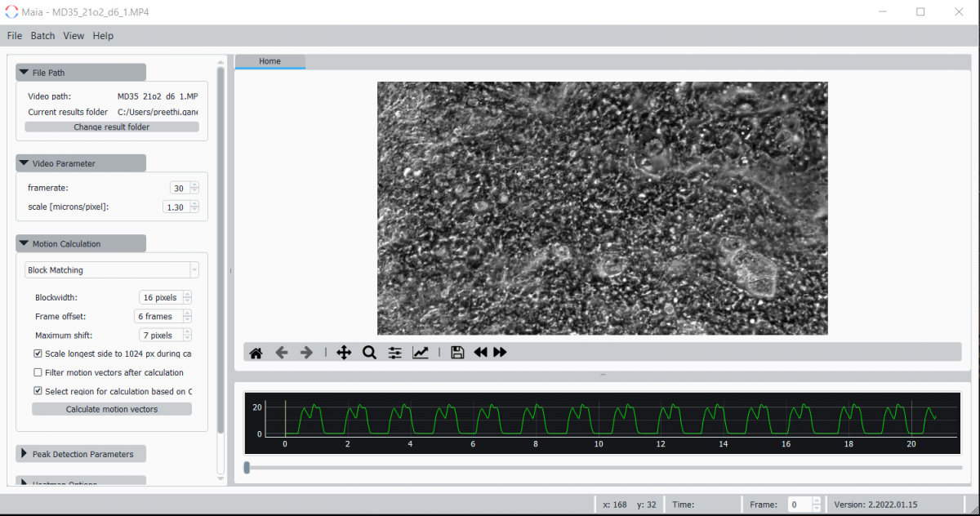The image size is (980, 516).
Task: Click the Video path value MD35 21o2 d6 1.MP
Action: (158, 96)
